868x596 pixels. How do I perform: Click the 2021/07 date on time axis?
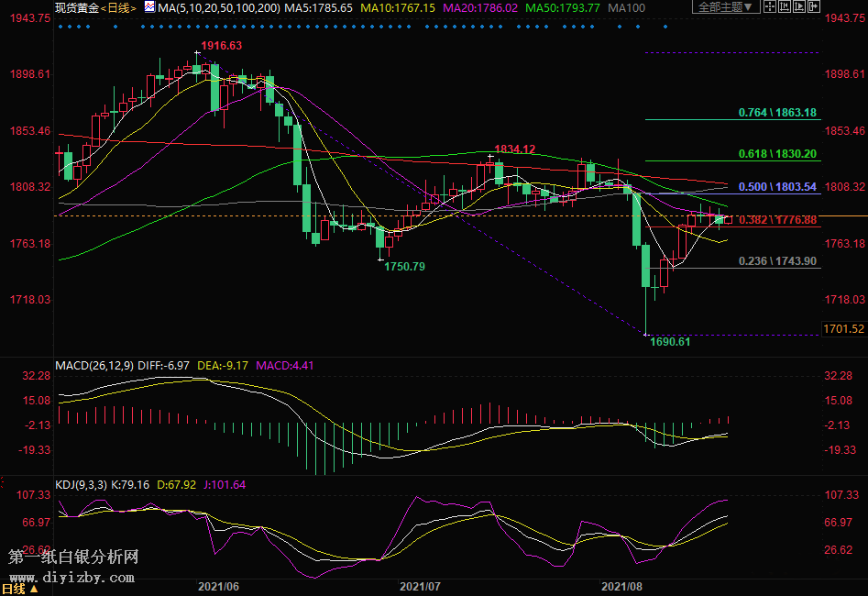421,584
